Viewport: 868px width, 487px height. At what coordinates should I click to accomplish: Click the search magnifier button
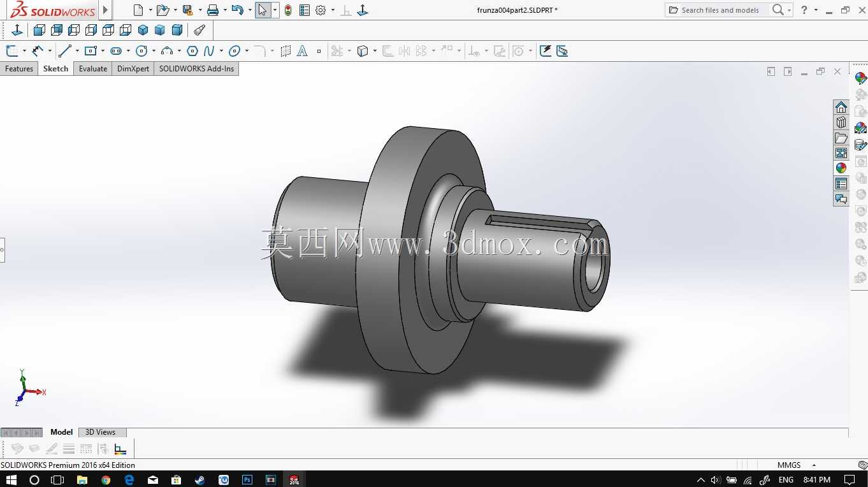(778, 10)
